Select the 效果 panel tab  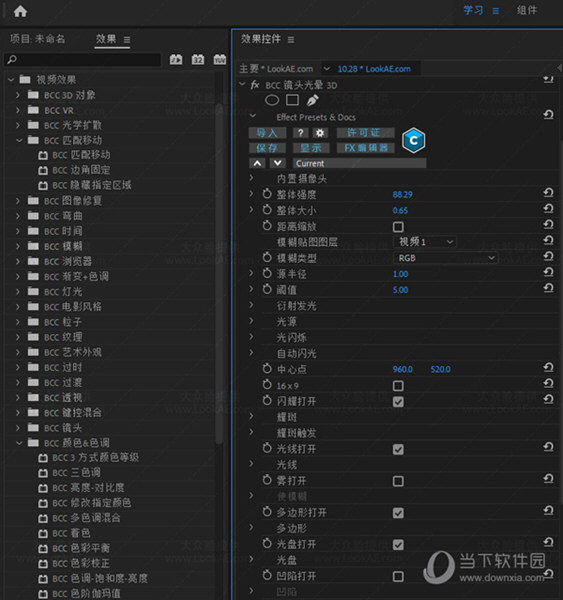106,39
